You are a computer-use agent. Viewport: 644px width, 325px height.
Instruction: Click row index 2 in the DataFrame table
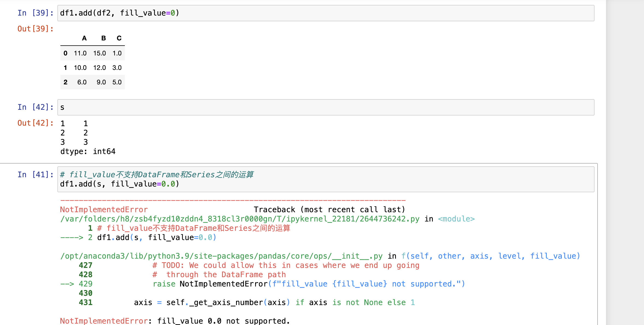pyautogui.click(x=65, y=82)
